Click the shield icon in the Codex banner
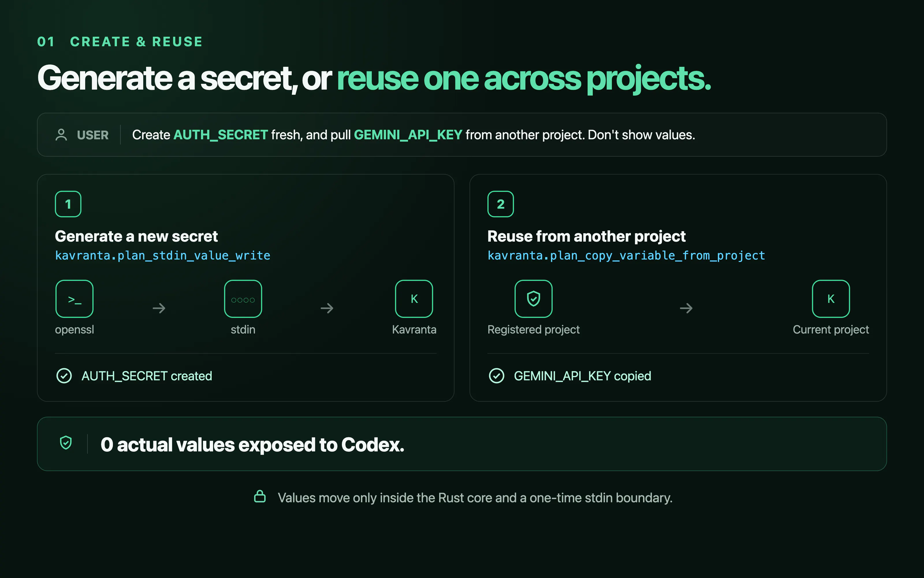Screen dimensions: 924x578 point(66,443)
